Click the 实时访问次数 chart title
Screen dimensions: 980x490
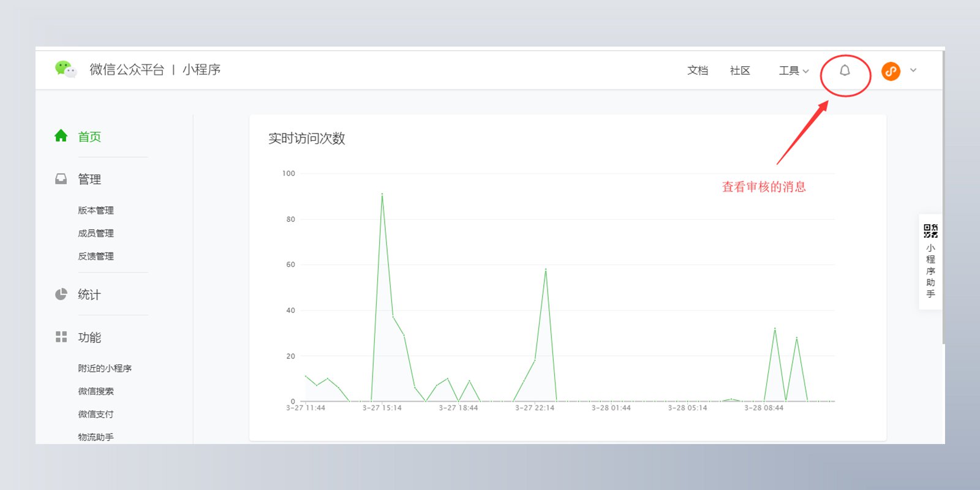coord(307,138)
